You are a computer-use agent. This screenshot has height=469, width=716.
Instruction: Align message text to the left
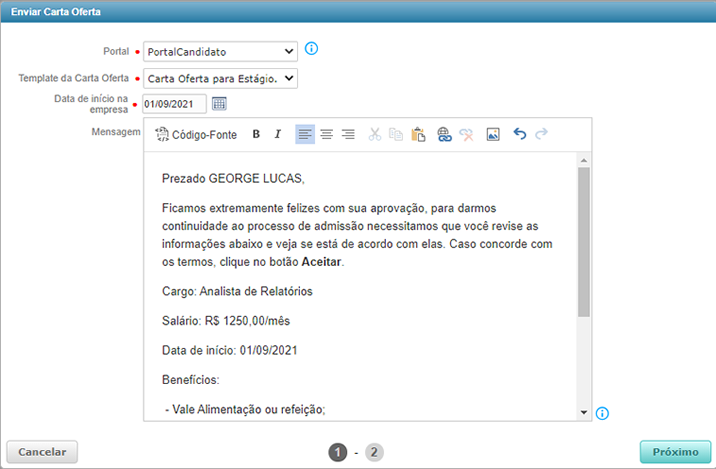305,134
